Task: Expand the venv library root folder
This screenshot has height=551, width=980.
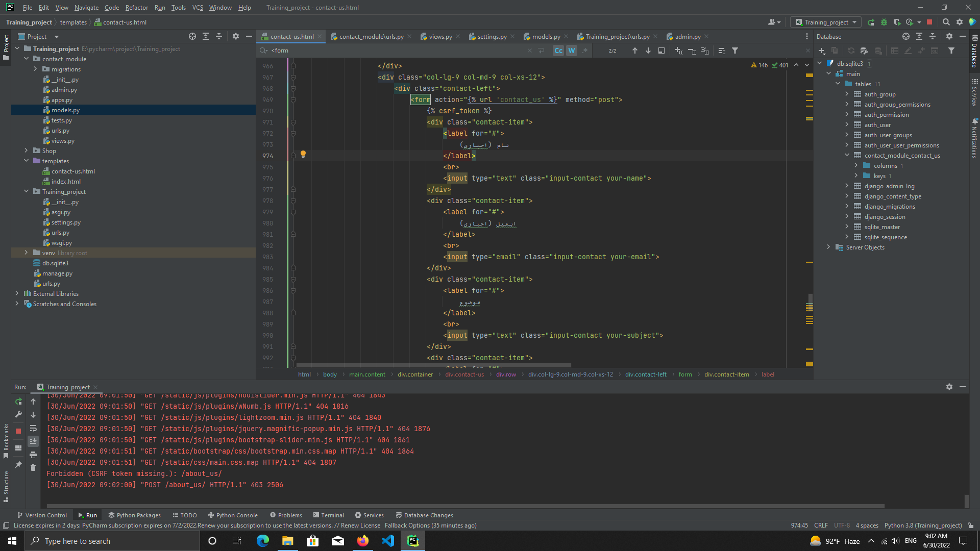Action: (26, 253)
